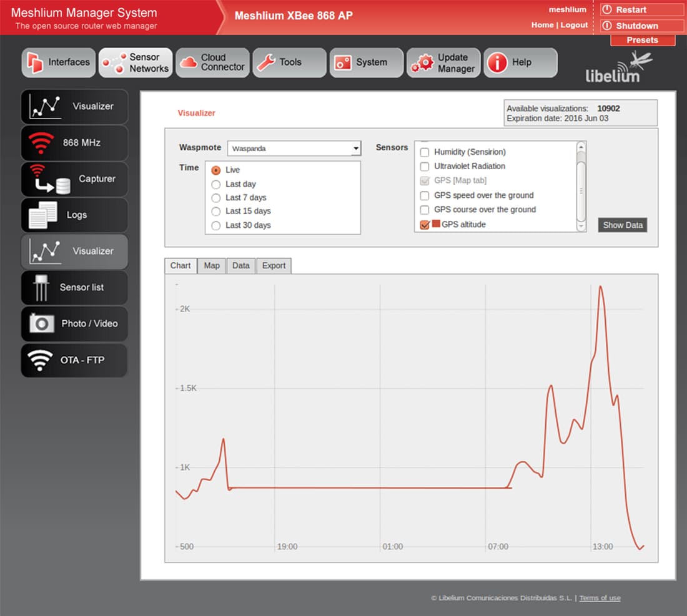Click the System icon

coord(343,62)
